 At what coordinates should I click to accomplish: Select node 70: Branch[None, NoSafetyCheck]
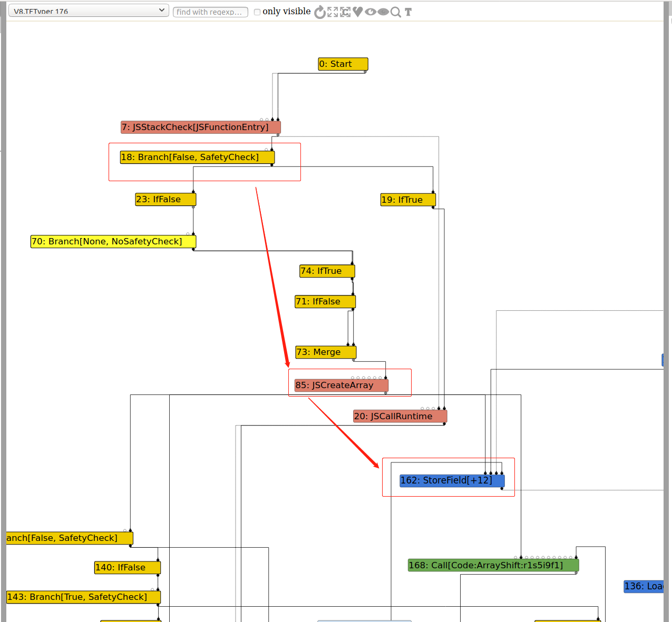(113, 242)
